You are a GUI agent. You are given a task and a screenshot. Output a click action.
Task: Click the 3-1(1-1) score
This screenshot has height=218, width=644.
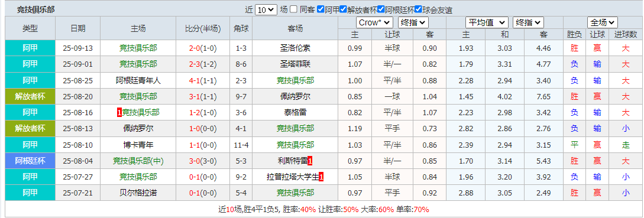click(x=203, y=96)
